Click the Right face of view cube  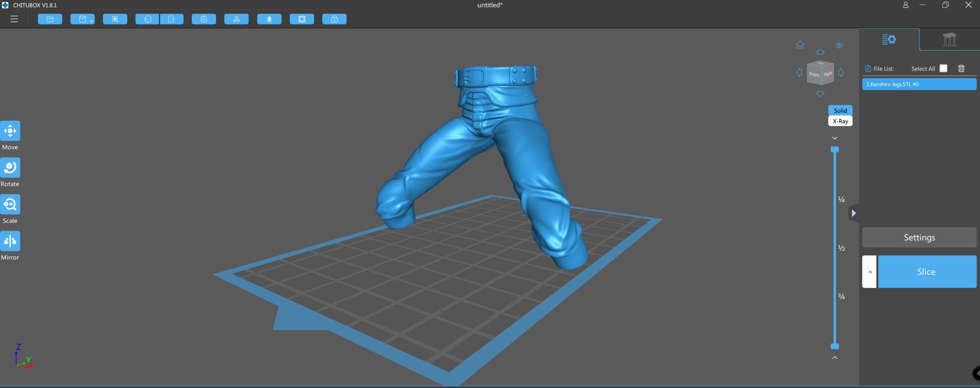pos(828,73)
